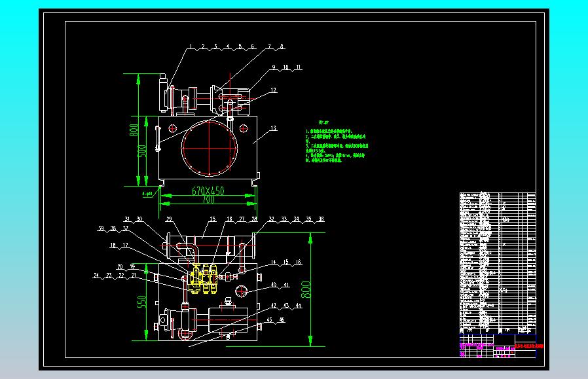Click the part number label 46

pyautogui.click(x=282, y=320)
